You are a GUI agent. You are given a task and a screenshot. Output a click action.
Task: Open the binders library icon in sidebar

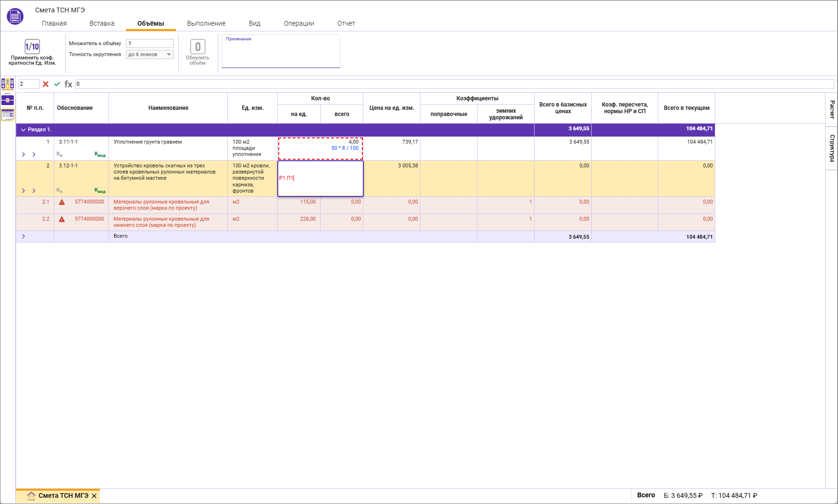[x=8, y=84]
